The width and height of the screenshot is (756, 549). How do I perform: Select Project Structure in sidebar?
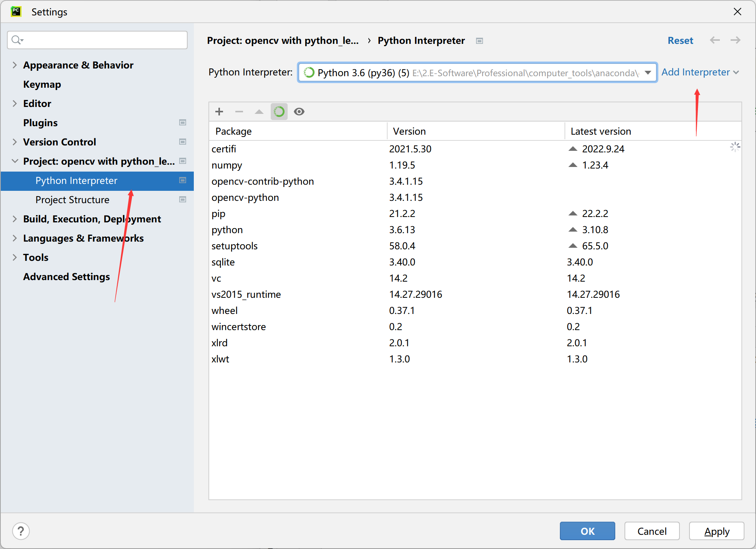pos(72,200)
